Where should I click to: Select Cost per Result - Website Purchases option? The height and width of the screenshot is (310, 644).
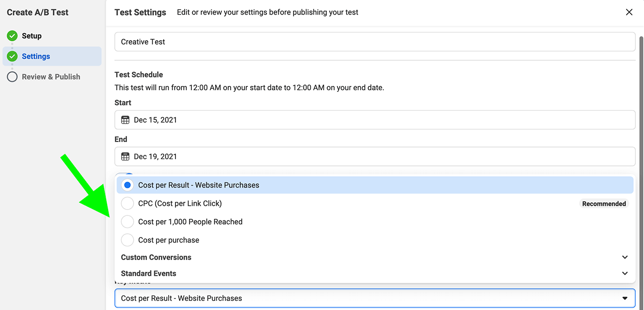pyautogui.click(x=127, y=185)
